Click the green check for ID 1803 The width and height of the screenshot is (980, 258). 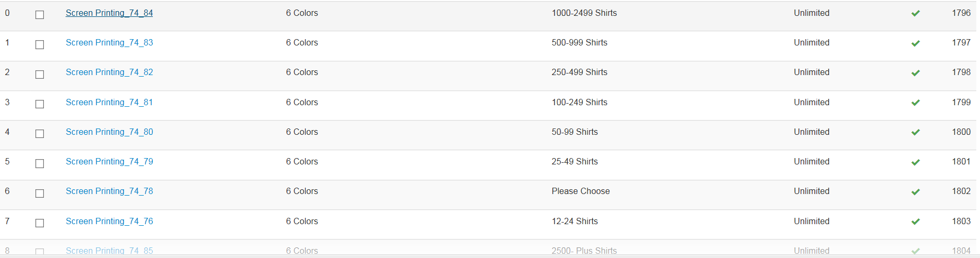coord(915,222)
